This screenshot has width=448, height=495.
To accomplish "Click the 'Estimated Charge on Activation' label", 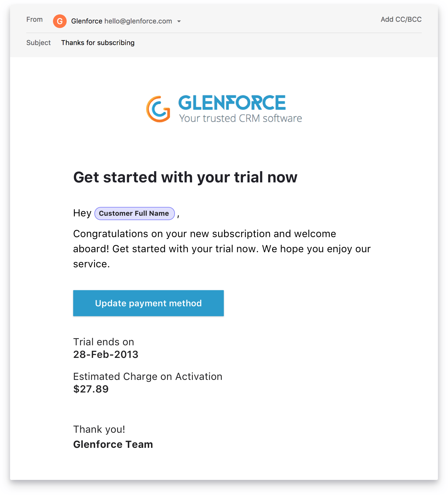I will [x=148, y=376].
